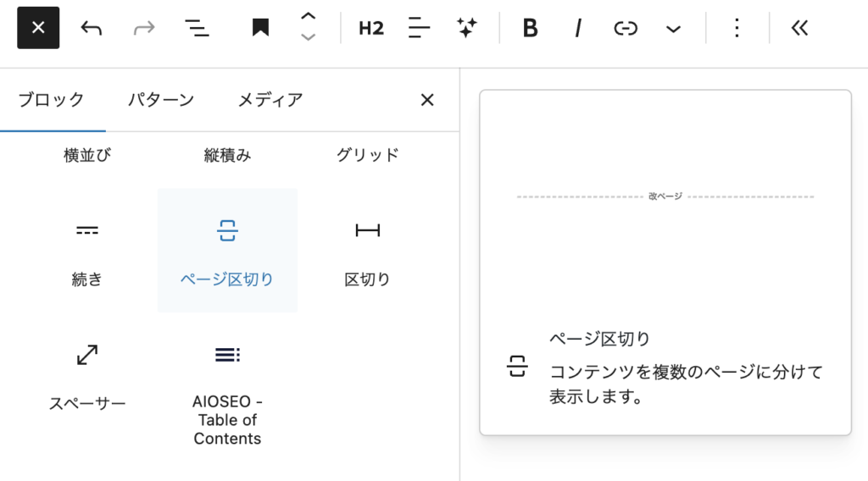The height and width of the screenshot is (481, 868).
Task: Insert a link with the link icon
Action: tap(626, 28)
